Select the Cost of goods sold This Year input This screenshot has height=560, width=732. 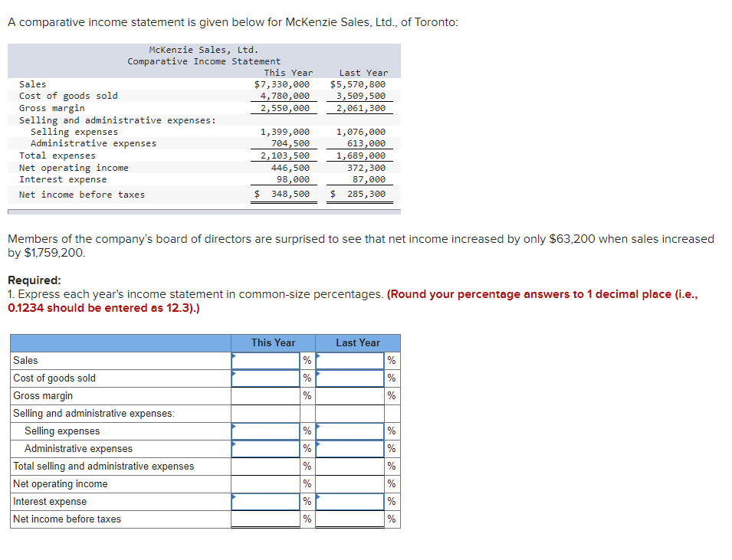click(x=264, y=378)
